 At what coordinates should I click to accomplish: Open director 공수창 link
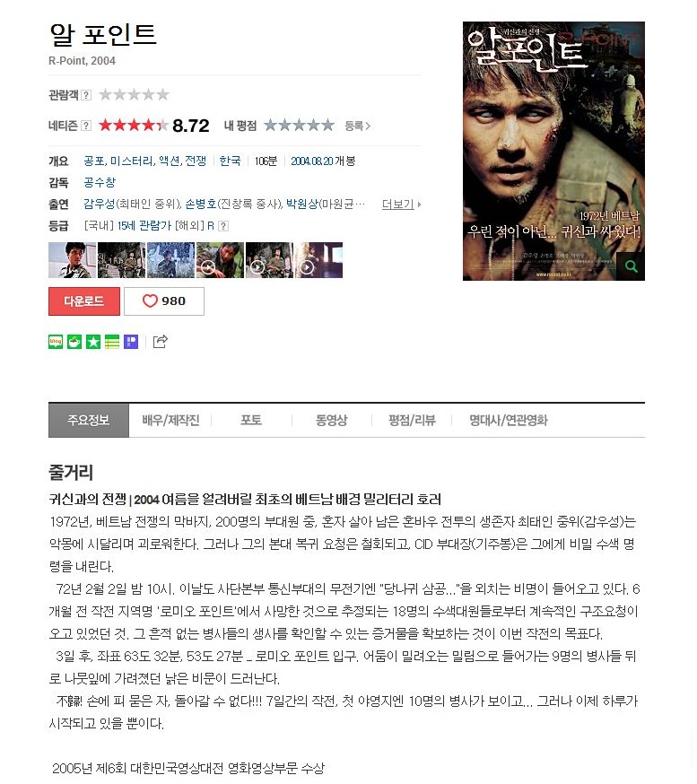tap(100, 182)
